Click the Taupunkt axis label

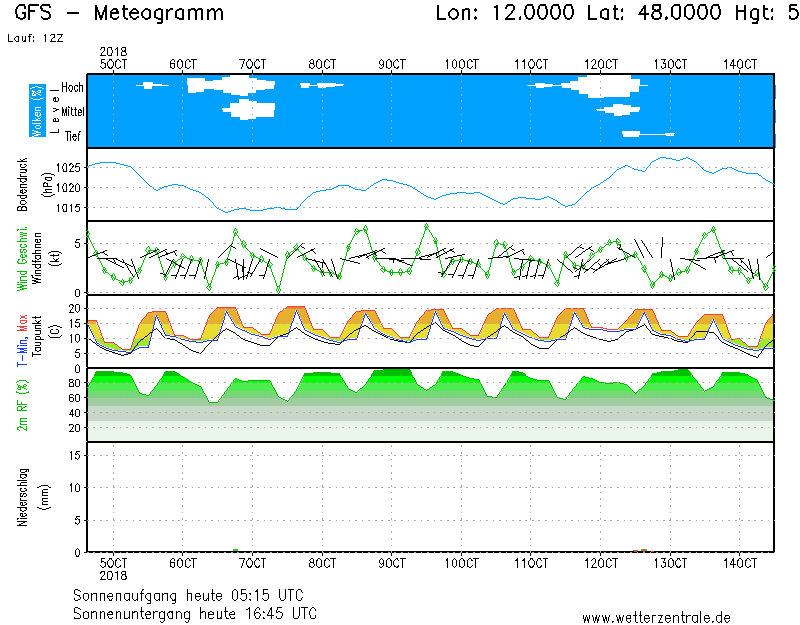(37, 331)
